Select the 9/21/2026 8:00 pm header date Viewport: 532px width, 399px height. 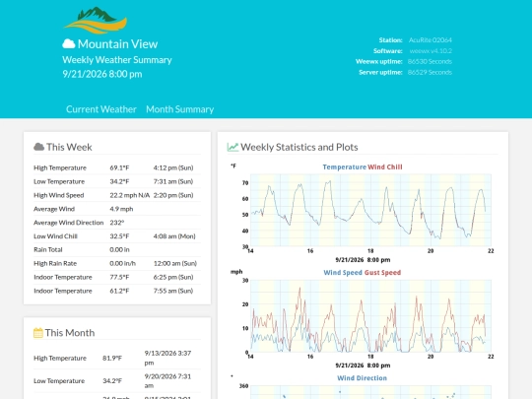tap(102, 74)
